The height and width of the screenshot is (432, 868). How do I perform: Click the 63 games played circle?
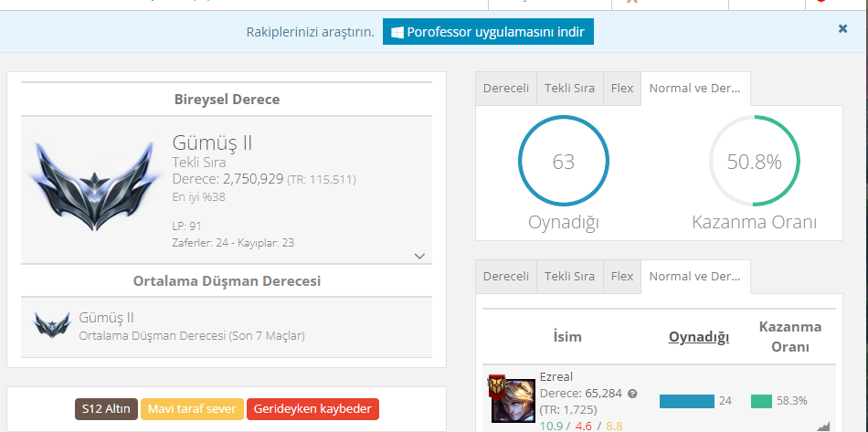tap(564, 161)
